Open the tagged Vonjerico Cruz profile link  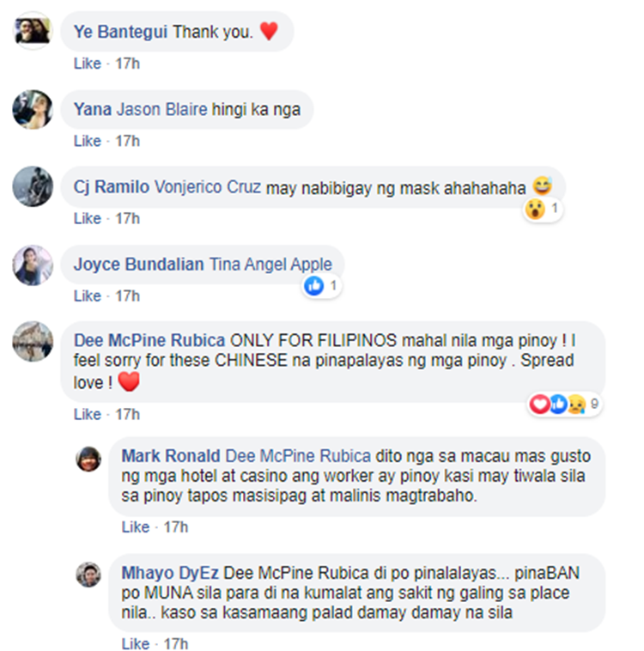208,187
